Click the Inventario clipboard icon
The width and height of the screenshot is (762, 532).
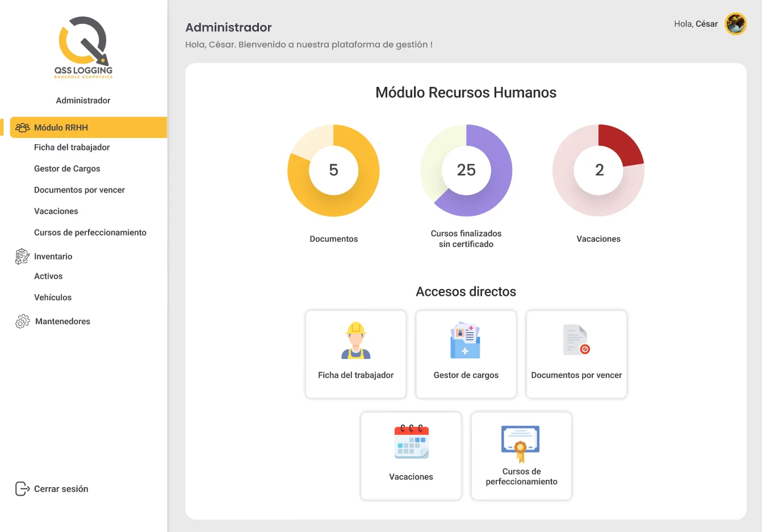tap(22, 257)
